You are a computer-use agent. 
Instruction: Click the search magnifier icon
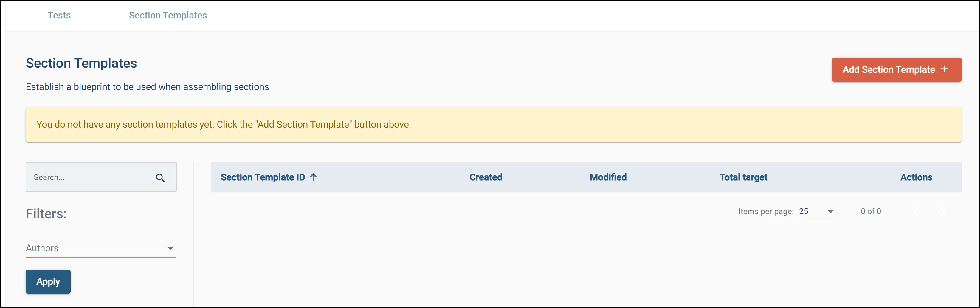(x=160, y=178)
